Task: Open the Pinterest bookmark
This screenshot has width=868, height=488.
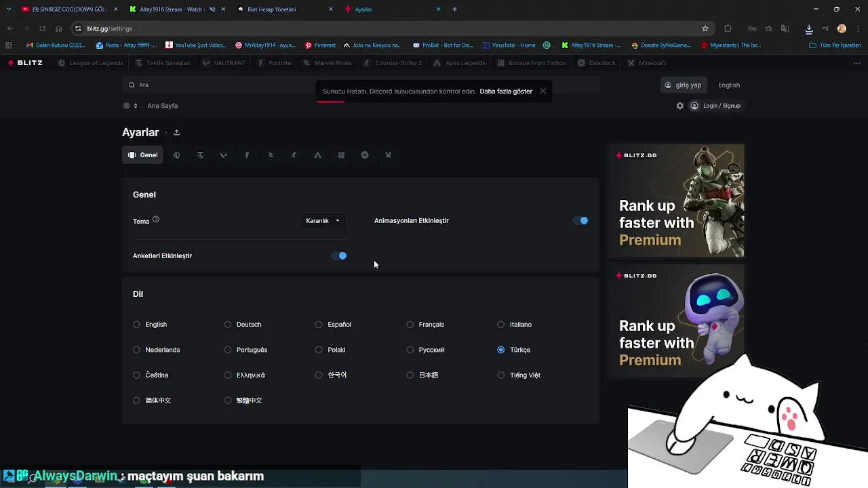Action: click(320, 45)
